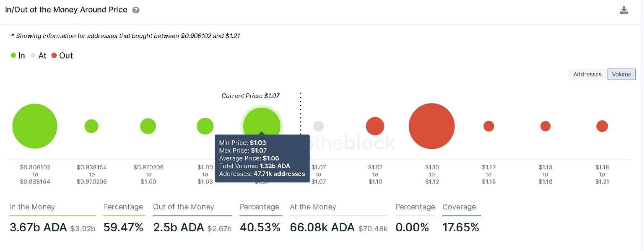This screenshot has width=644, height=251.
Task: Click the In the Money column header
Action: click(x=32, y=207)
